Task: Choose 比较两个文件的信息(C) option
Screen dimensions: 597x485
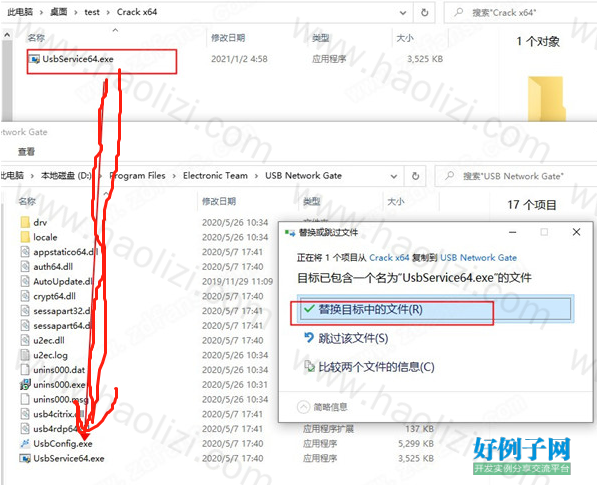Action: [369, 367]
